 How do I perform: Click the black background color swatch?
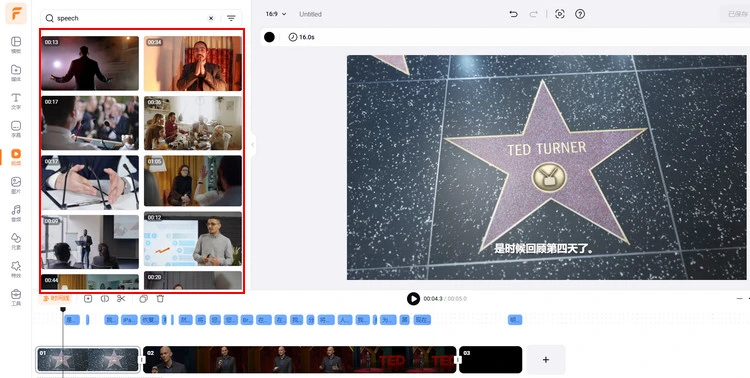pyautogui.click(x=269, y=37)
